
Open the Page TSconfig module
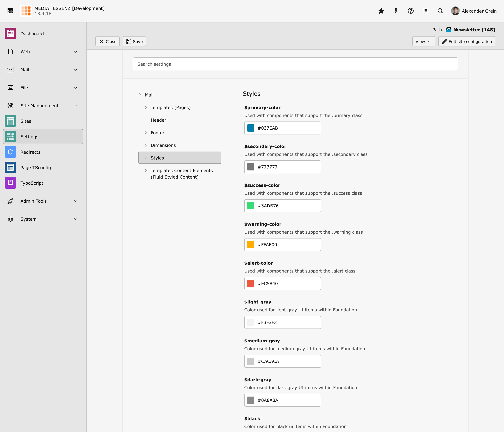(35, 168)
